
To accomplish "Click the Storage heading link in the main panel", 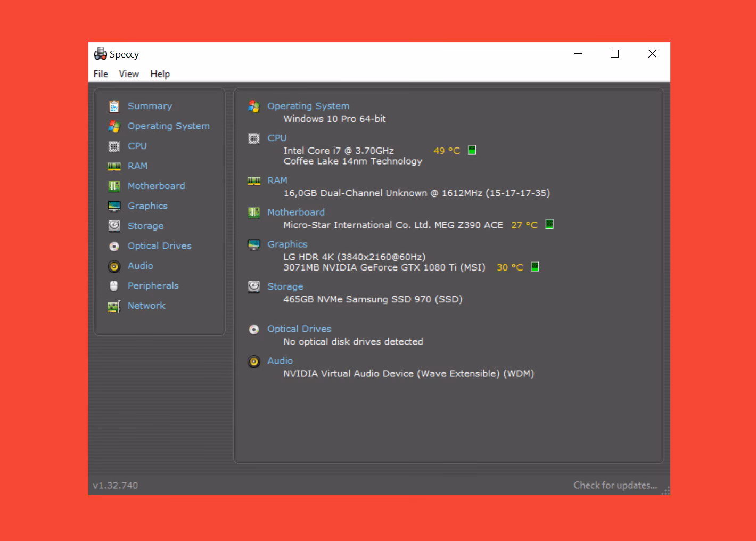I will point(285,286).
